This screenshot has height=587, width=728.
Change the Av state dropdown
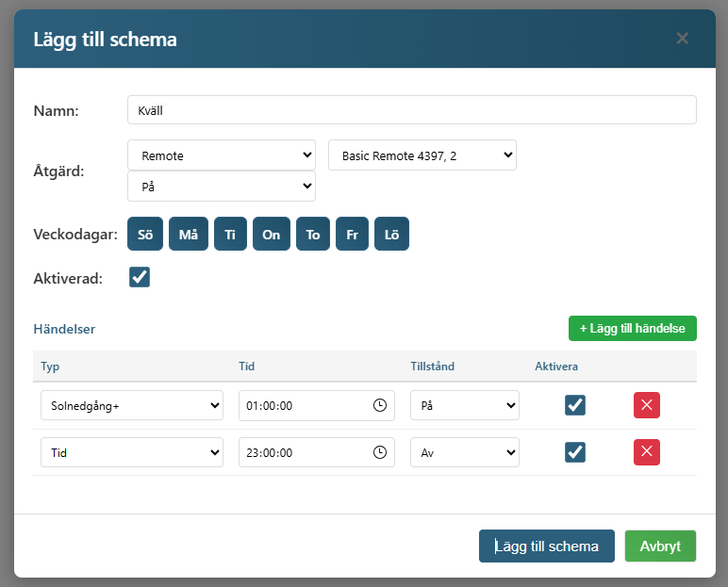click(465, 452)
